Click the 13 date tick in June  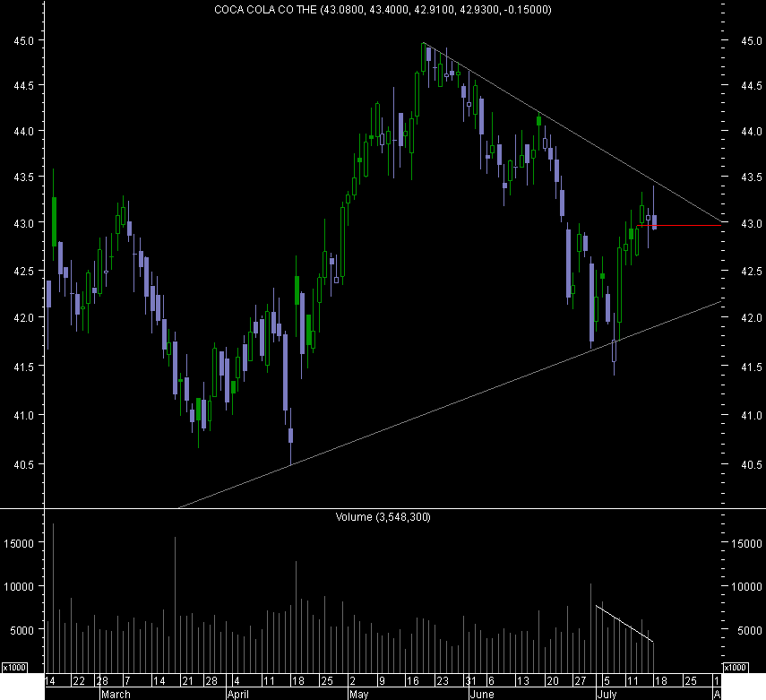523,681
